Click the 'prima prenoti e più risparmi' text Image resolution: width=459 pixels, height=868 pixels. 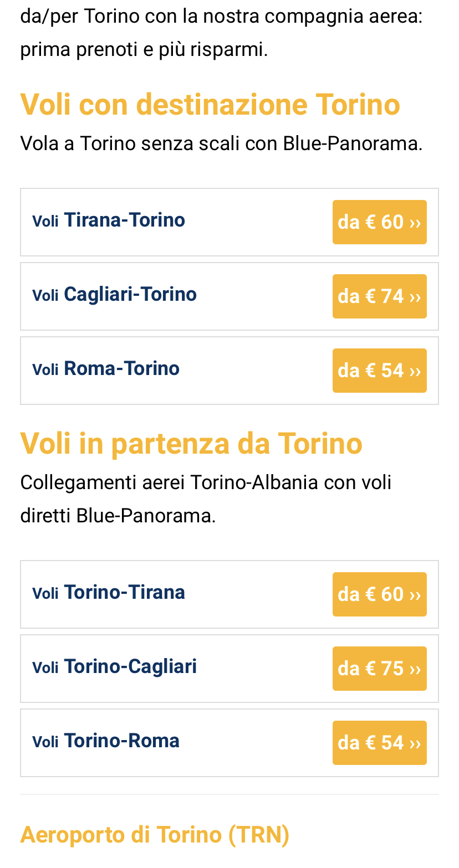coord(144,50)
